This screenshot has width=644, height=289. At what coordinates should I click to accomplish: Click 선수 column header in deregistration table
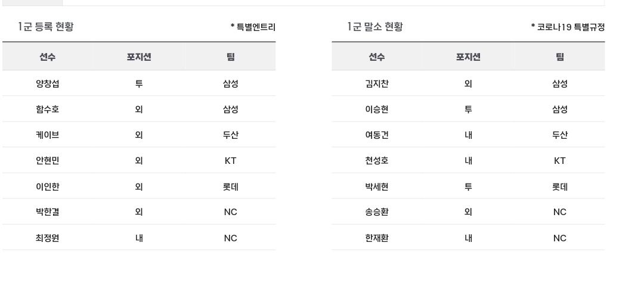point(377,57)
